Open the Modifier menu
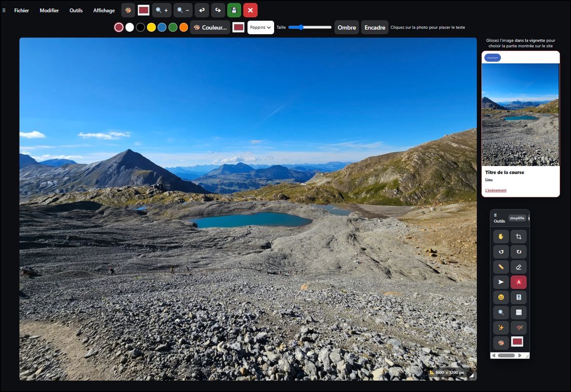The height and width of the screenshot is (392, 571). (49, 10)
